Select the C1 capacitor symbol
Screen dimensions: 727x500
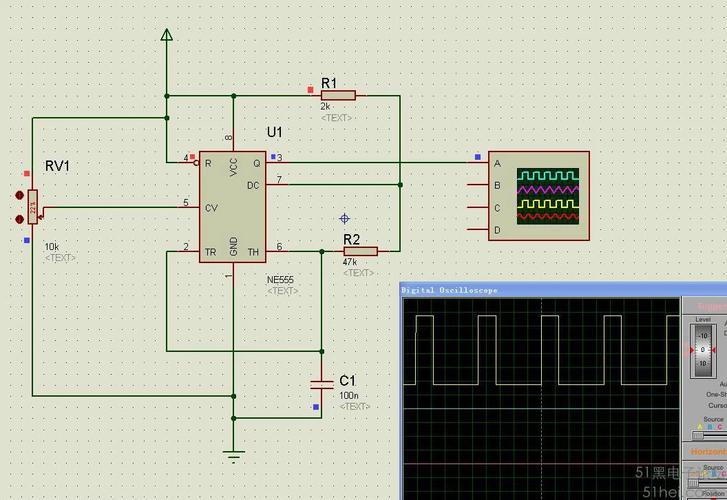(322, 385)
